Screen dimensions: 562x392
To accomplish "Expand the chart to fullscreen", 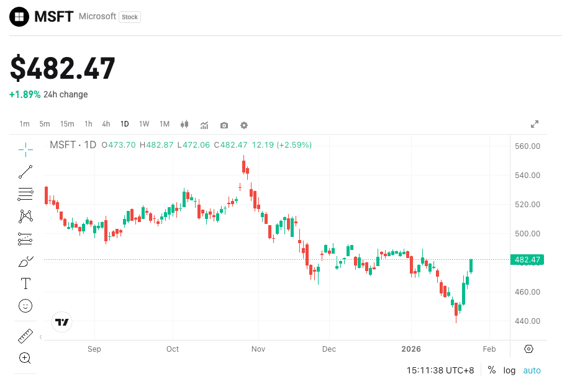I will 535,123.
